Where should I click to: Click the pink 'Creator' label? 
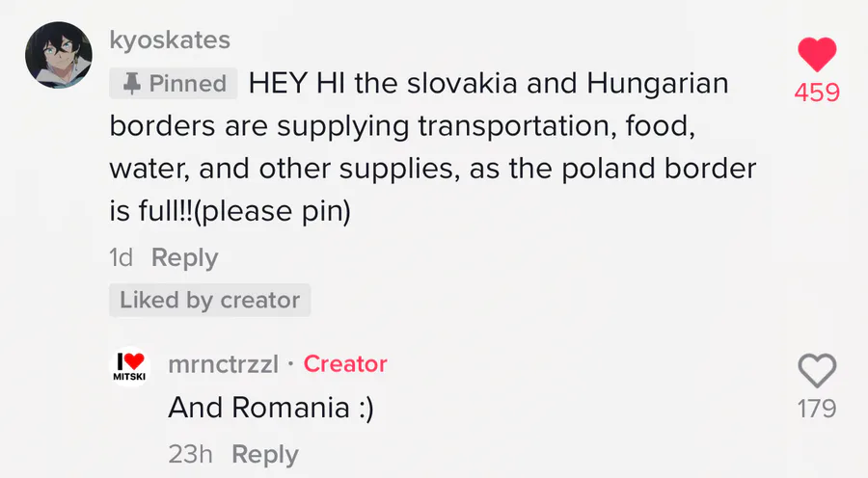(345, 364)
